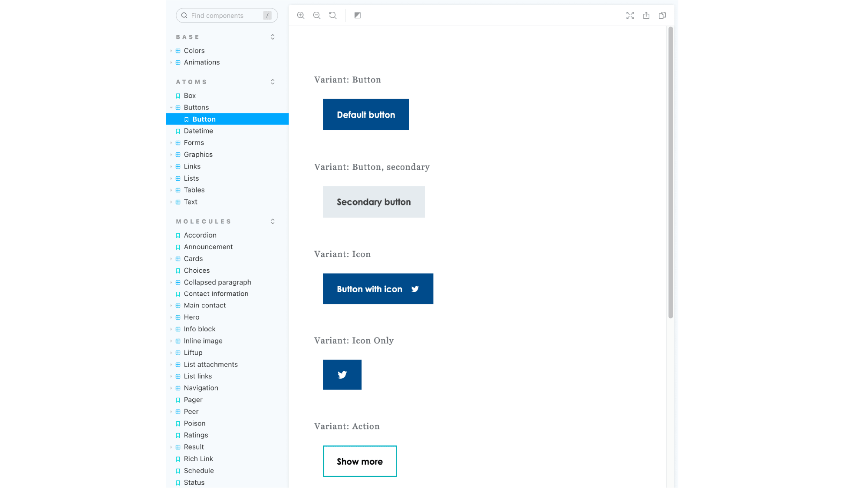Click the search magnifier icon in Find components

click(x=184, y=16)
